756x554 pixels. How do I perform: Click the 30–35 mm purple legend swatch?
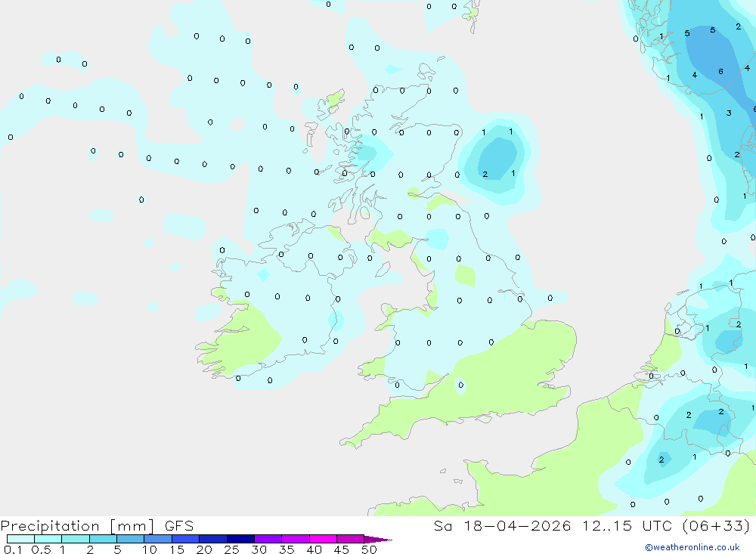tap(268, 539)
